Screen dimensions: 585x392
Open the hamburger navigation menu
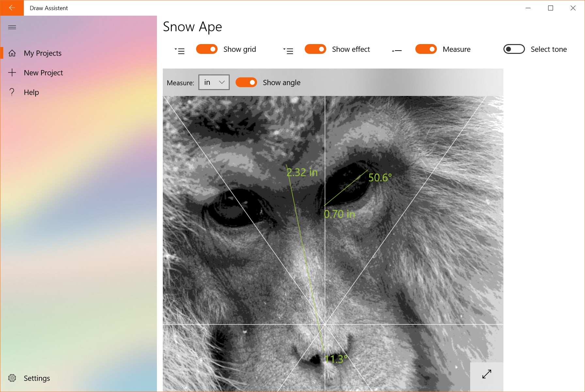point(12,27)
